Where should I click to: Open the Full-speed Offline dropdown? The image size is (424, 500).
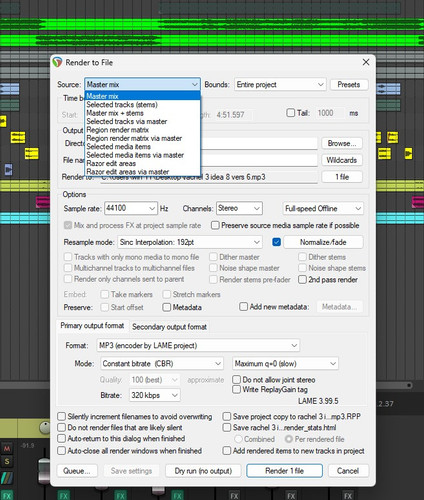(x=323, y=208)
